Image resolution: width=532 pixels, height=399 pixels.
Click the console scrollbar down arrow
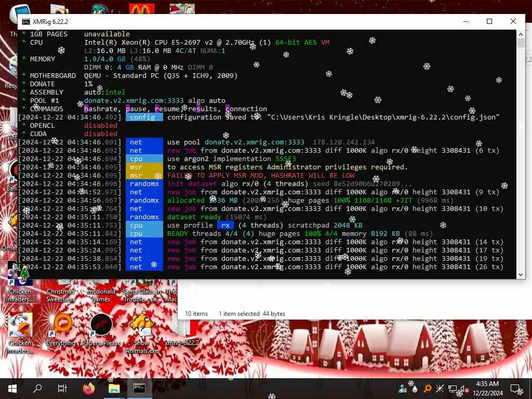pyautogui.click(x=521, y=274)
